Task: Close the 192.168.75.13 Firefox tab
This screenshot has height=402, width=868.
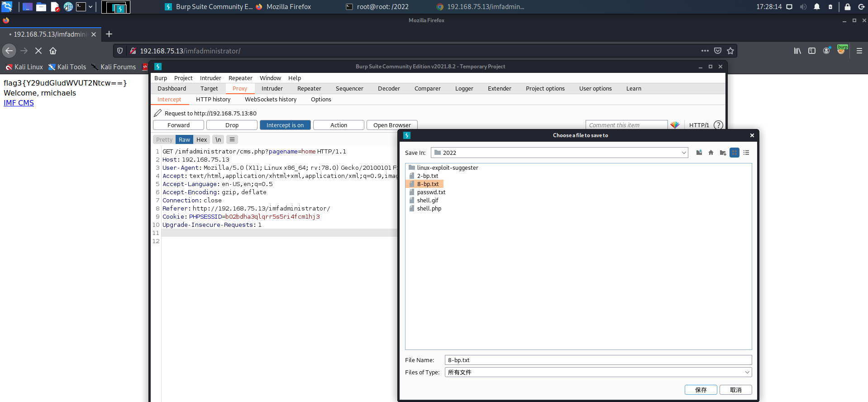Action: click(94, 34)
